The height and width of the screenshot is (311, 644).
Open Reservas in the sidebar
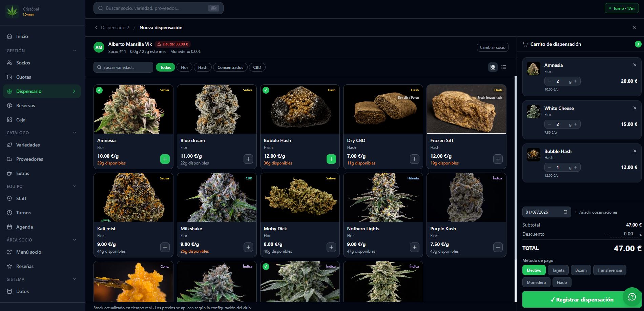[42, 105]
